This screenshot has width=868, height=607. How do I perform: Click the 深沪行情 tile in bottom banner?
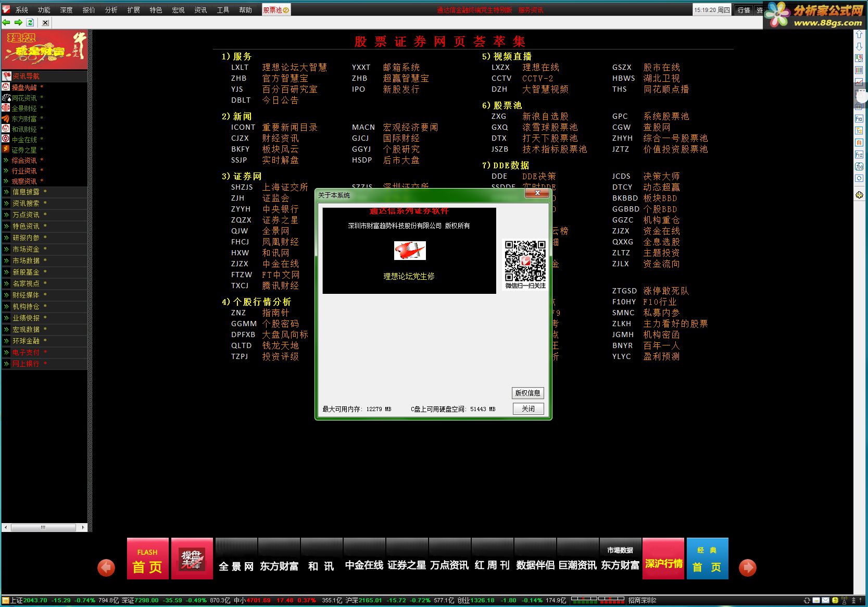coord(663,559)
